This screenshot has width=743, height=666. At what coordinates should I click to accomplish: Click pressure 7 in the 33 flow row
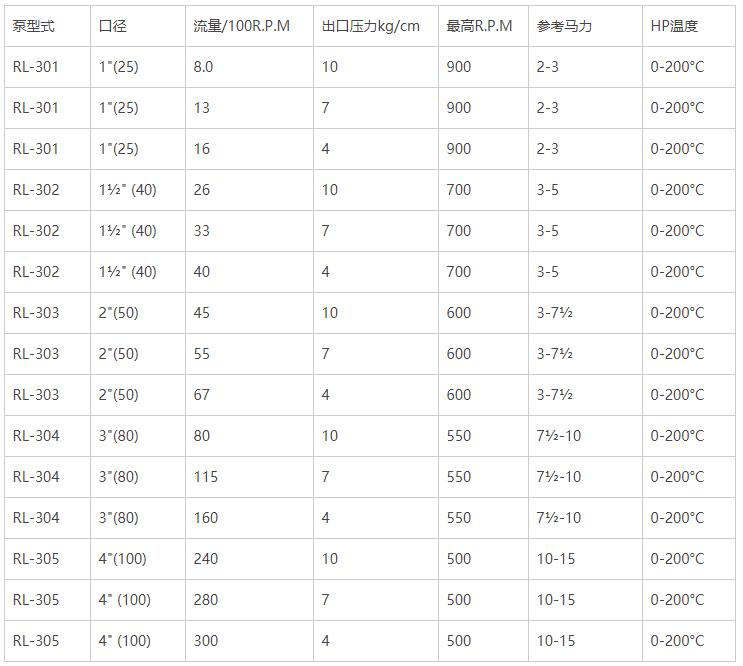[x=326, y=231]
